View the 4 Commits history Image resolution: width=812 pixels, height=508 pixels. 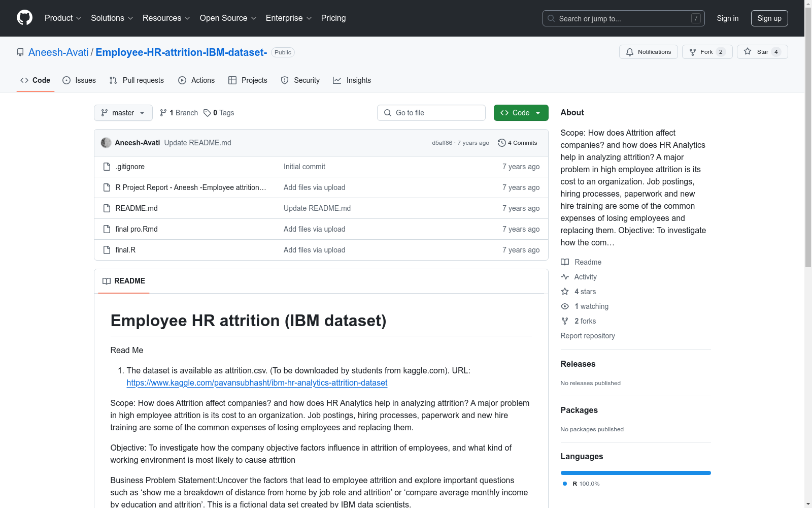[x=518, y=143]
